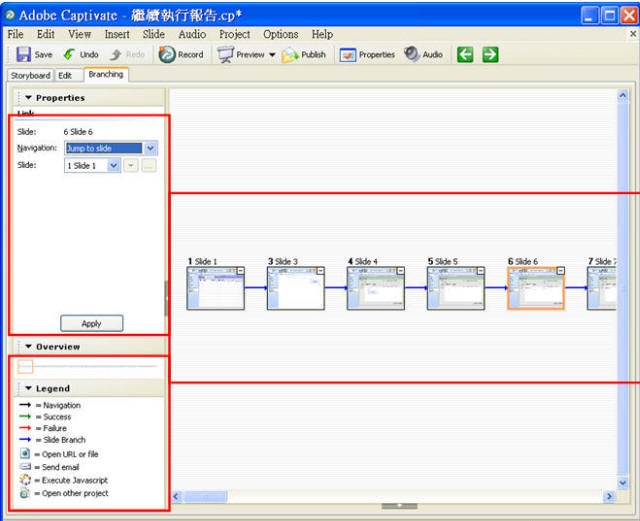
Task: Open the View menu
Action: [80, 34]
